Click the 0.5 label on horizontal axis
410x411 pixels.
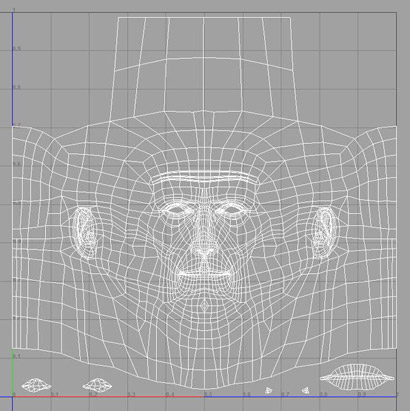[x=208, y=394]
